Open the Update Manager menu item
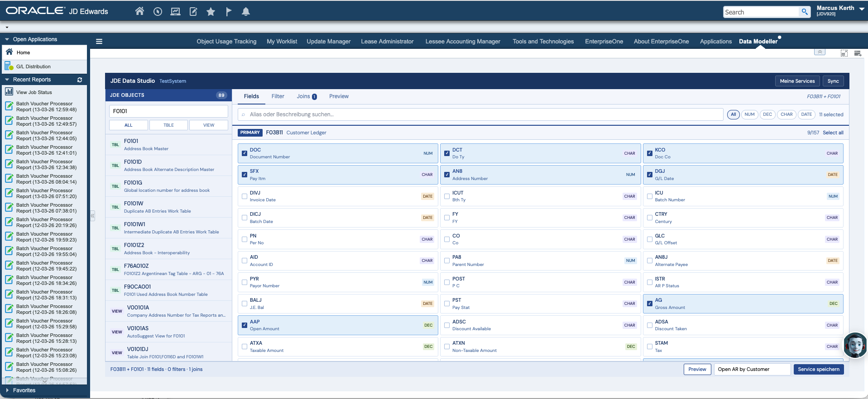The image size is (868, 399). (x=328, y=42)
